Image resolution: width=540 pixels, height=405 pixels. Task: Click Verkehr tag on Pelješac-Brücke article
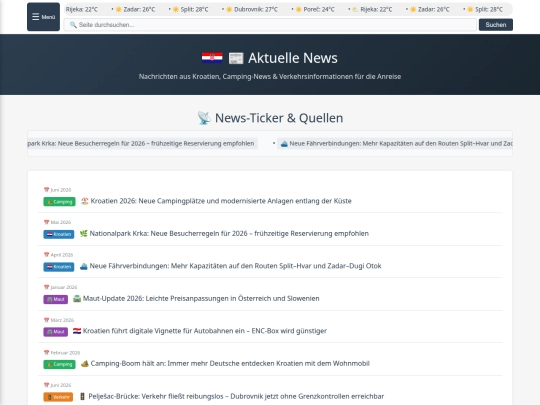58,397
